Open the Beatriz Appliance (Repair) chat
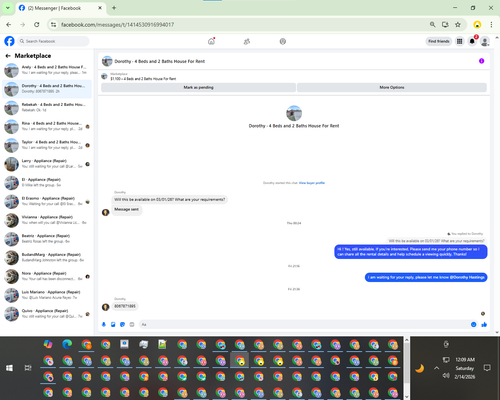Screen dimensions: 500x400 point(47,239)
